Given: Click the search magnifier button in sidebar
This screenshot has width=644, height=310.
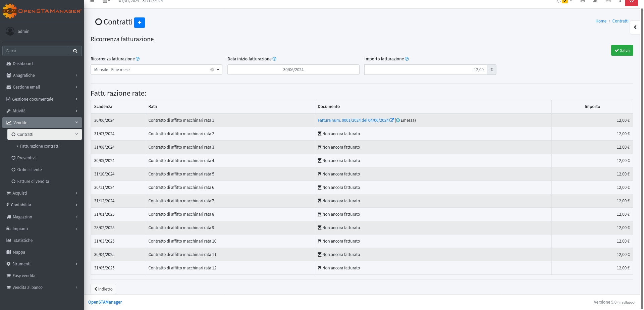Looking at the screenshot, I should (75, 51).
